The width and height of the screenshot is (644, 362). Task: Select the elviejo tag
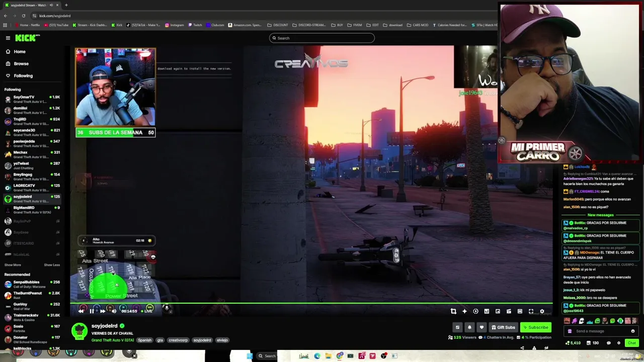click(222, 340)
